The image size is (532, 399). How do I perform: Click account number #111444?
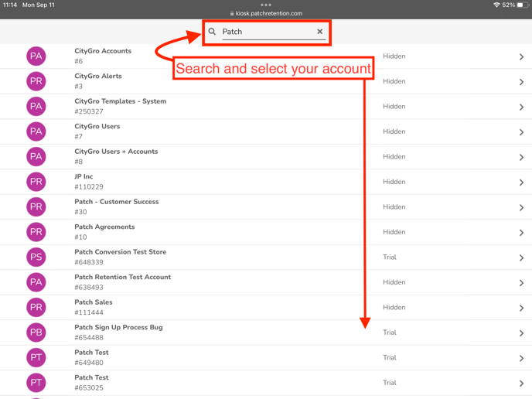pyautogui.click(x=89, y=312)
